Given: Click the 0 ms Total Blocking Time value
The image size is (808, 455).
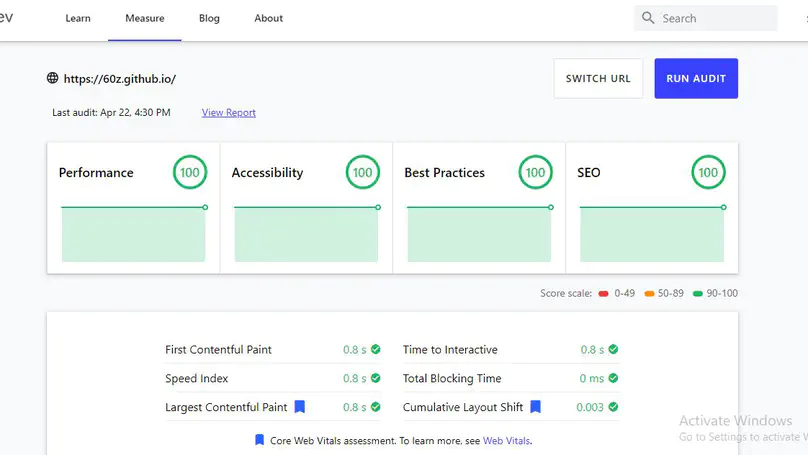Looking at the screenshot, I should (x=592, y=378).
